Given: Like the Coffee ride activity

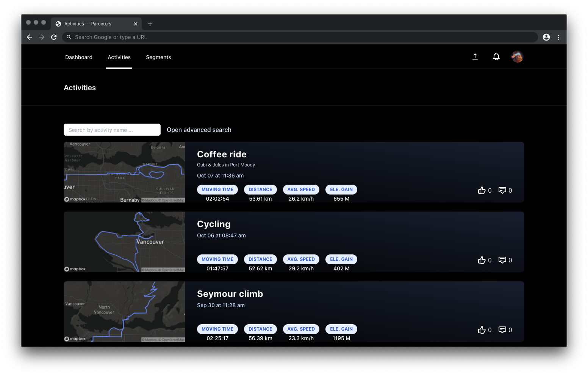Looking at the screenshot, I should [x=482, y=190].
